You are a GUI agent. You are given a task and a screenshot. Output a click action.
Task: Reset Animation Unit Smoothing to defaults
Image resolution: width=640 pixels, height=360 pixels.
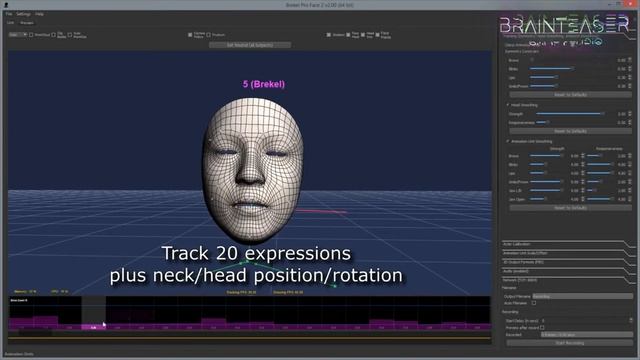570,208
